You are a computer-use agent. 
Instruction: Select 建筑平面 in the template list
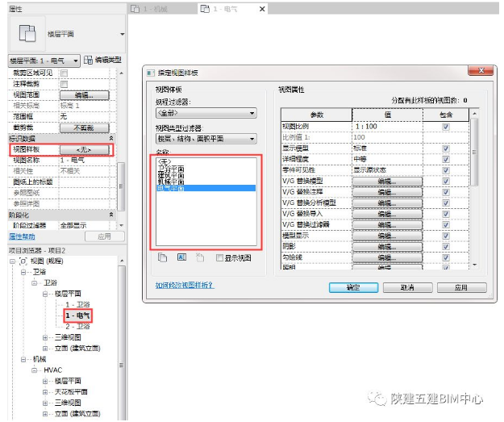click(x=171, y=175)
